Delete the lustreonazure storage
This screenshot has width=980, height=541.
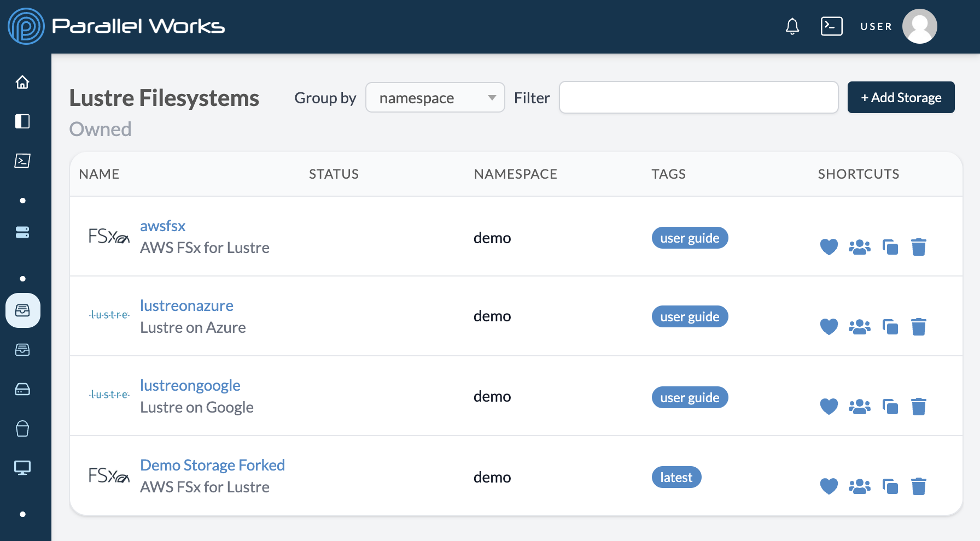point(919,327)
